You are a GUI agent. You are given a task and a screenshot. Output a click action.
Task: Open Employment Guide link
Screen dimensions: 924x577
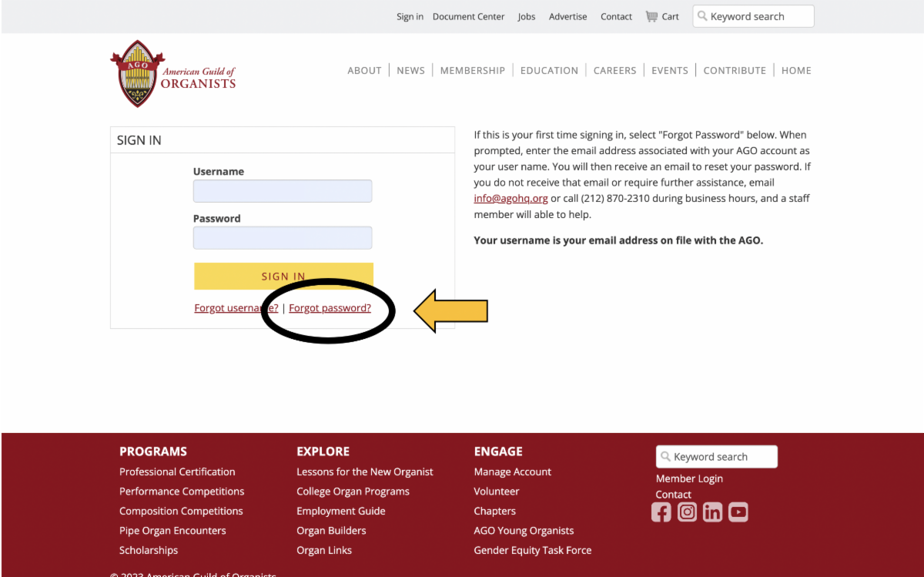(341, 512)
